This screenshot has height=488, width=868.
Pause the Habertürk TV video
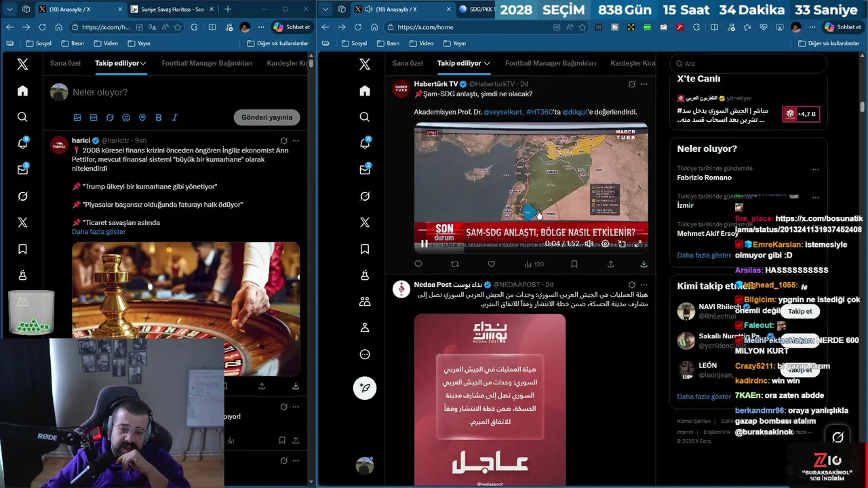[425, 244]
